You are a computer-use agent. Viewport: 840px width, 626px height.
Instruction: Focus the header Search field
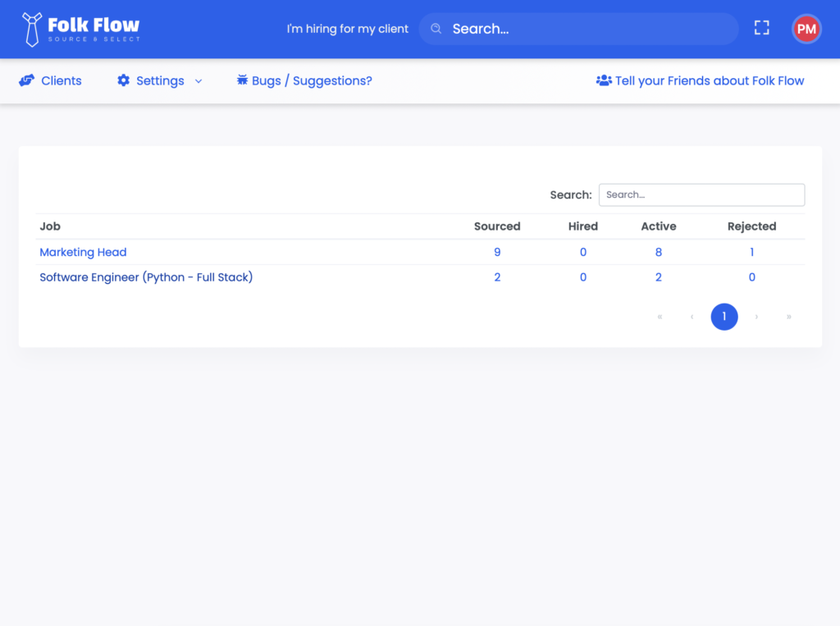578,29
